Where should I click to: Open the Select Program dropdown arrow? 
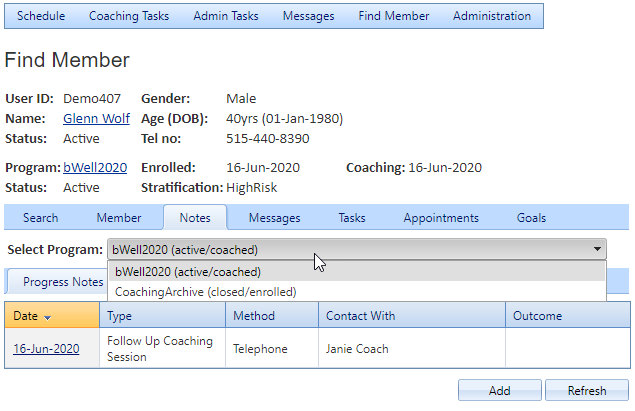click(597, 249)
